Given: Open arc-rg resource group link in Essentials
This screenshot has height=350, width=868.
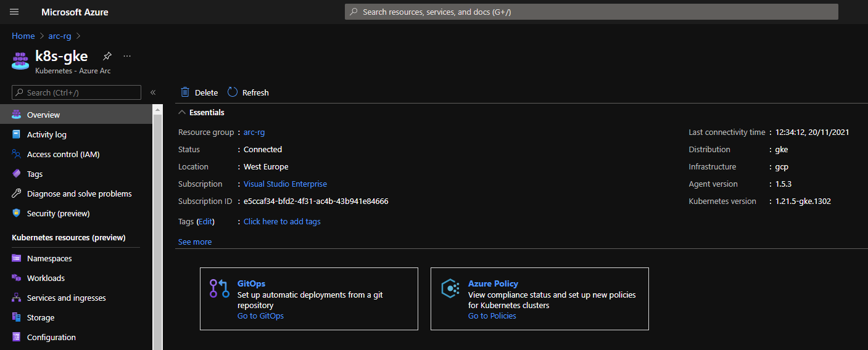Looking at the screenshot, I should pos(254,132).
